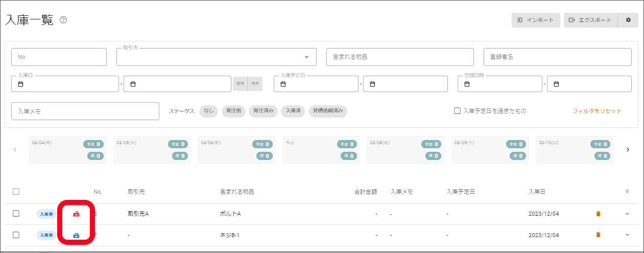
Task: Click the 入庫済 badge in the 取引先A row
Action: pyautogui.click(x=46, y=214)
